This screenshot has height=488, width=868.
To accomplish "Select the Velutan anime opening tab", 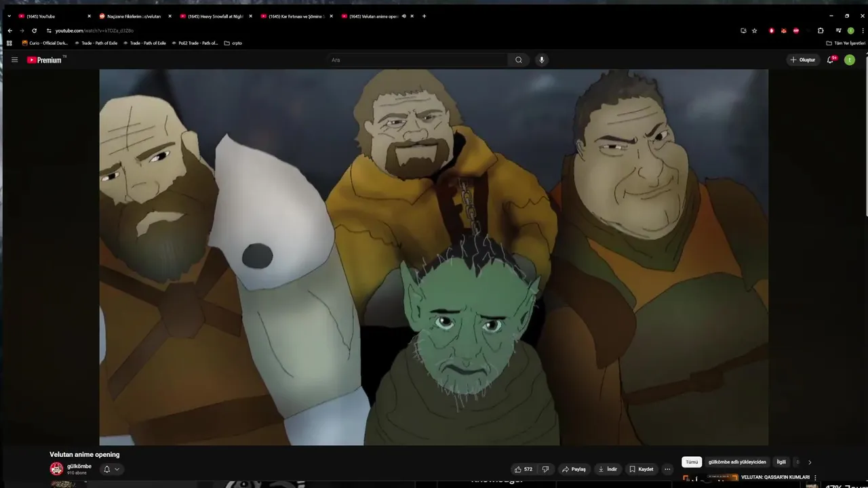I will tap(377, 16).
